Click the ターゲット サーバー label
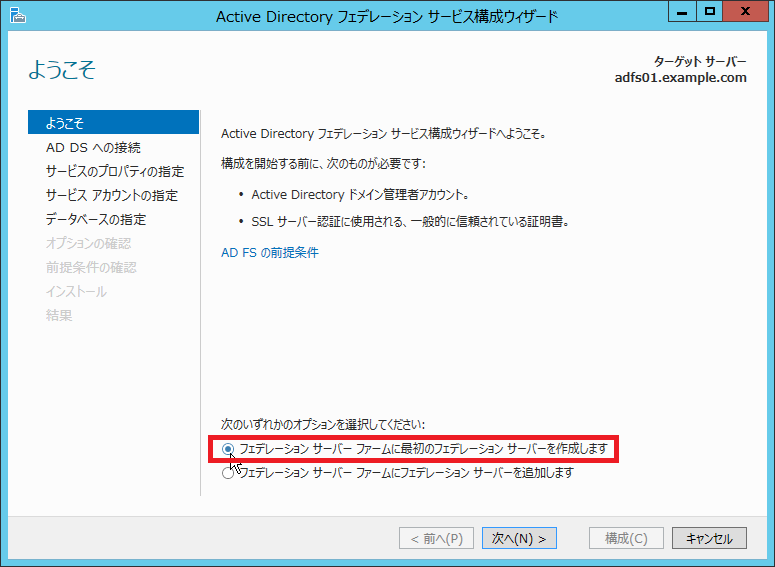This screenshot has width=775, height=567. [700, 62]
